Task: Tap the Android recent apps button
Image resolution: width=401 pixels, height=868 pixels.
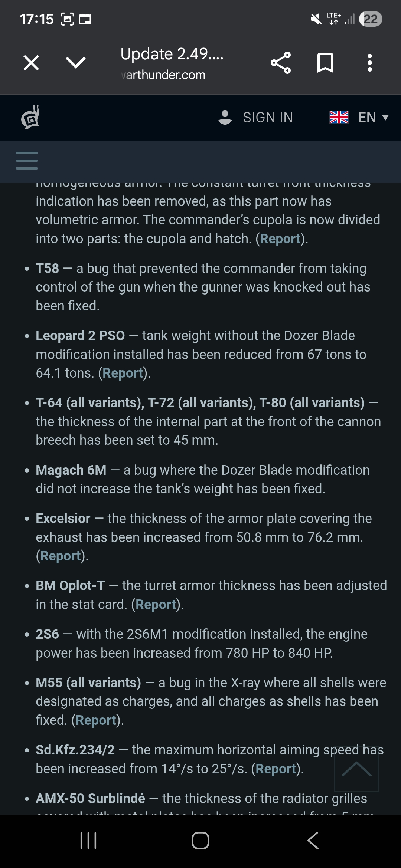Action: click(89, 841)
